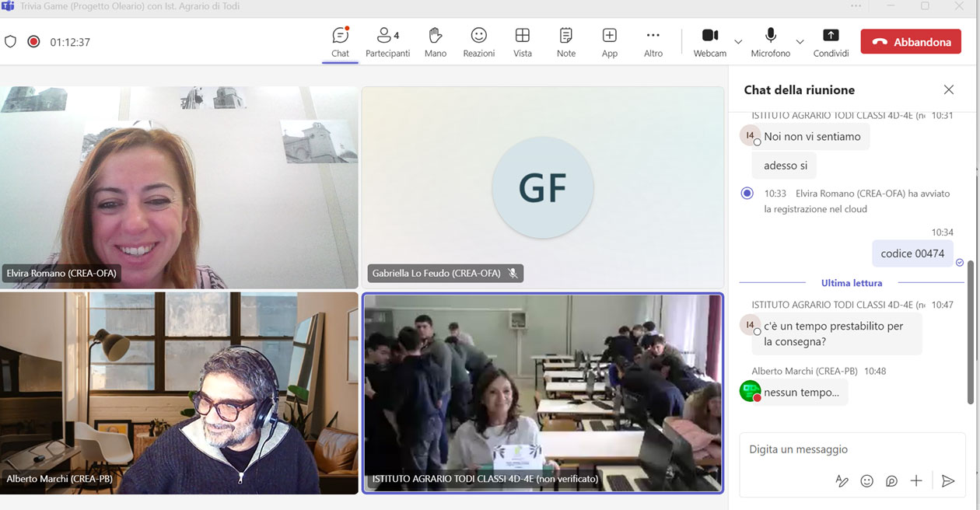The width and height of the screenshot is (980, 510).
Task: Click Condividi to share screen
Action: point(831,42)
